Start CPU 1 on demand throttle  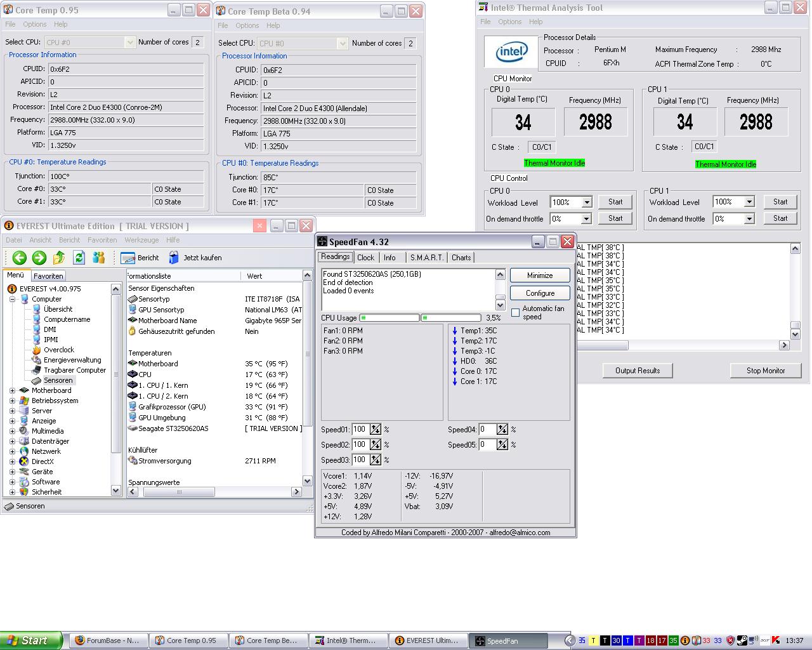coord(780,218)
